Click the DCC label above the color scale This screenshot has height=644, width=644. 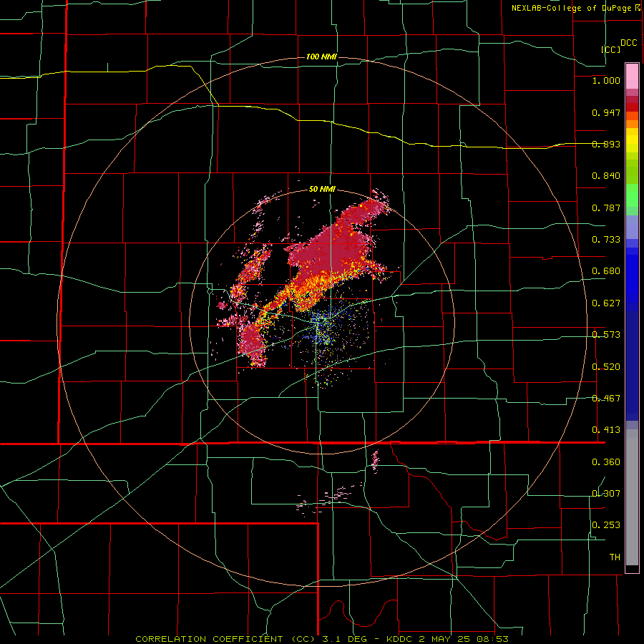pyautogui.click(x=629, y=43)
